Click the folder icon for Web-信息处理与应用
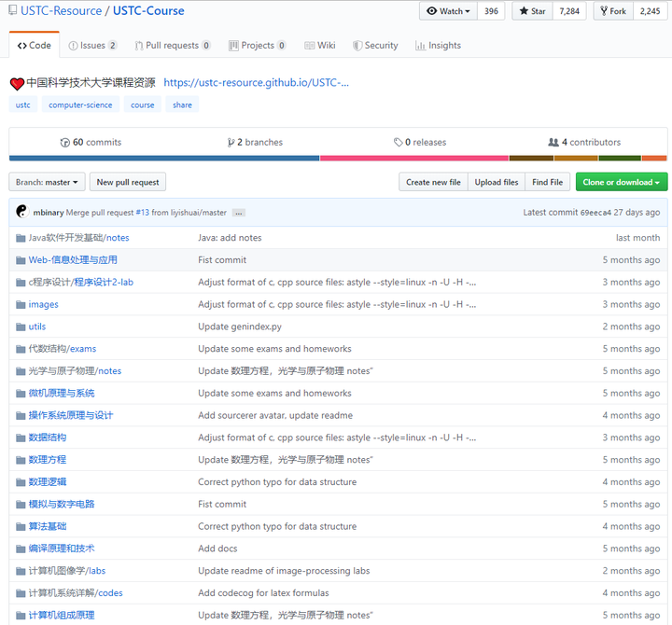Screen dimensions: 672x625 [21, 260]
